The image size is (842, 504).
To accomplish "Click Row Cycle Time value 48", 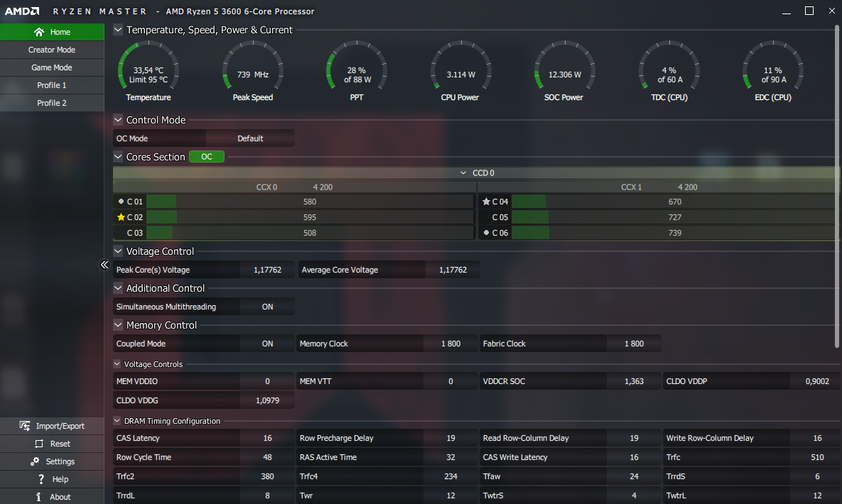I will [x=267, y=457].
